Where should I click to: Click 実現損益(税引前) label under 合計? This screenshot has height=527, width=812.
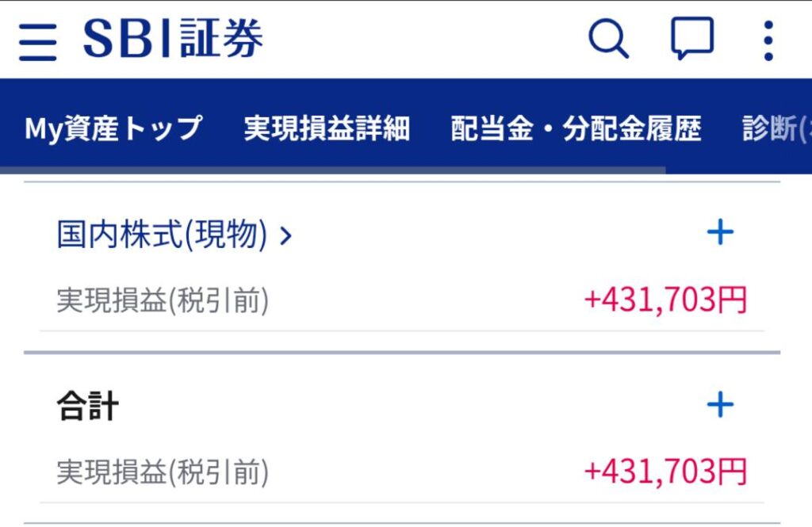click(x=163, y=473)
